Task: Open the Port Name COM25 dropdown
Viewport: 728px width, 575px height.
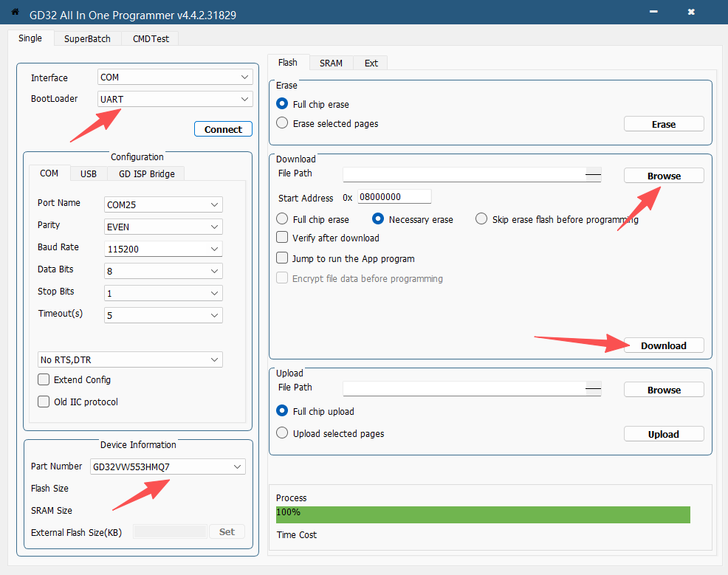Action: [163, 204]
